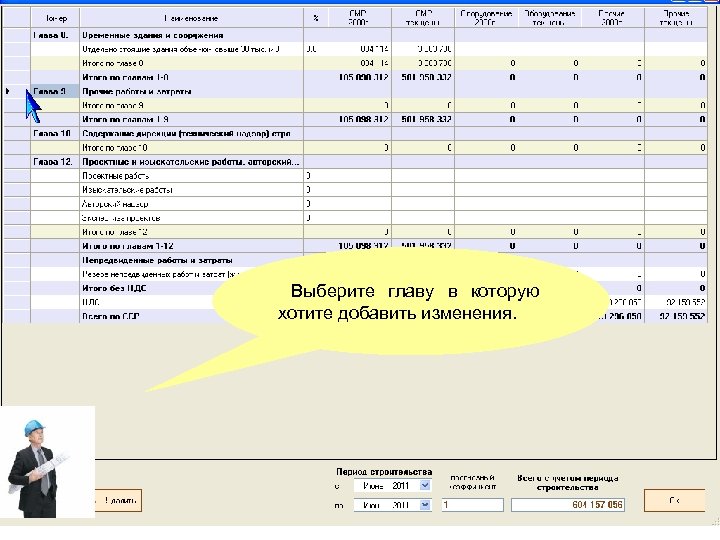Click the window resize grip in the bottom corner
Screen dimensions: 720x540
coord(715,522)
